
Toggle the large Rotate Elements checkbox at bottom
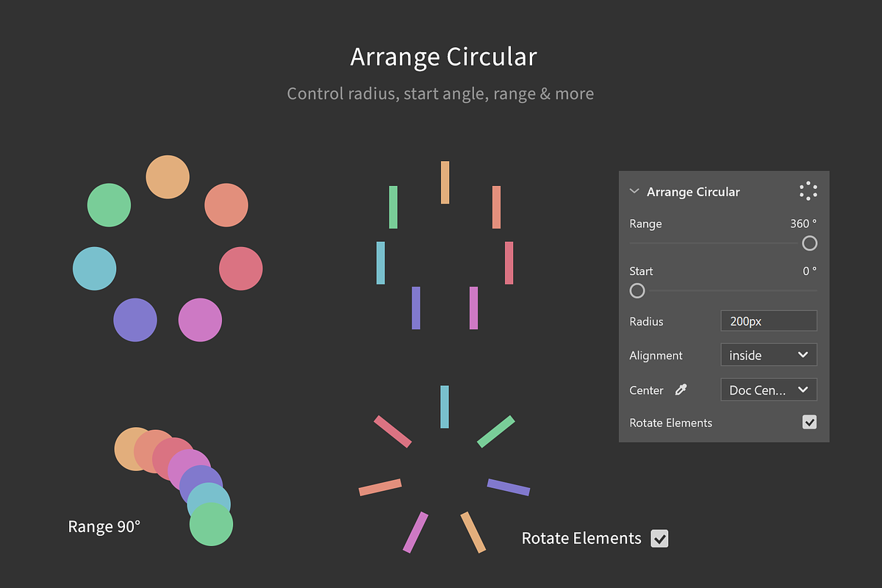tap(659, 538)
